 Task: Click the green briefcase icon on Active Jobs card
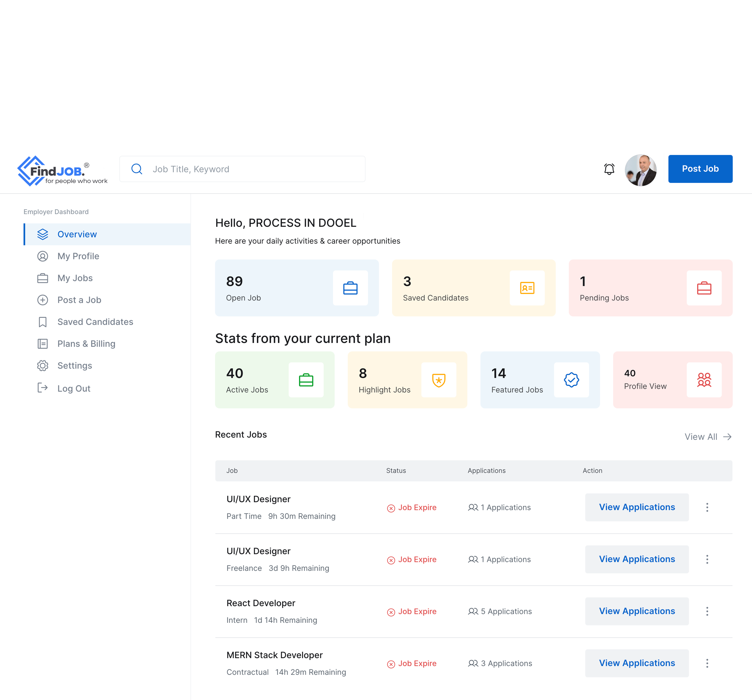click(x=306, y=380)
